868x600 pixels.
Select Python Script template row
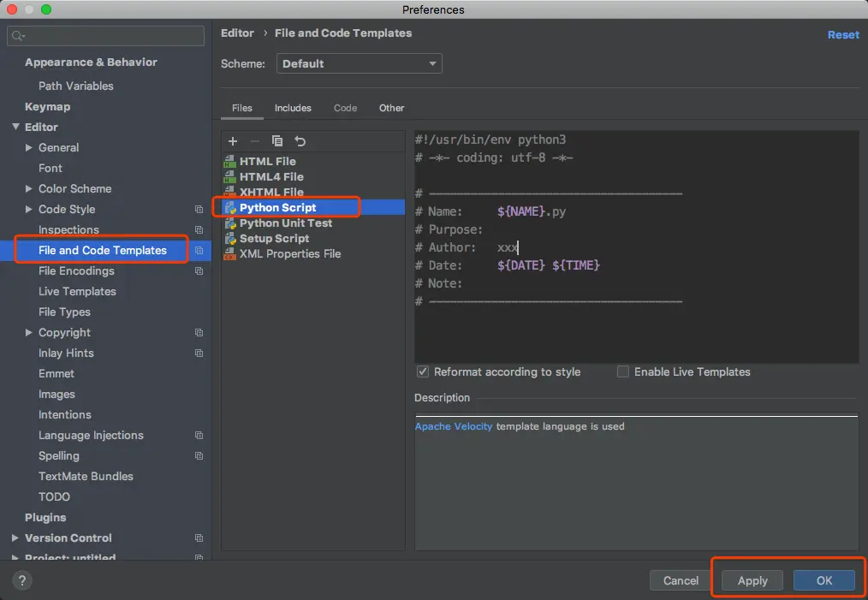(314, 208)
